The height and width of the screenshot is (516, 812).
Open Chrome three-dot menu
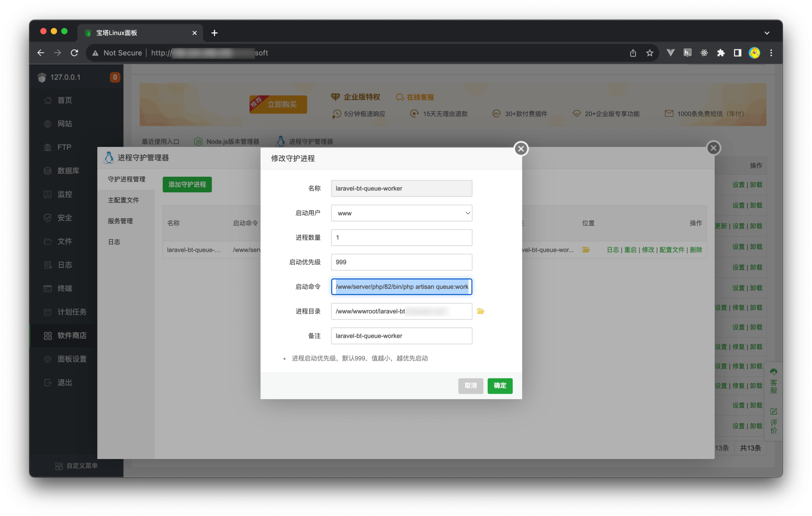click(771, 53)
